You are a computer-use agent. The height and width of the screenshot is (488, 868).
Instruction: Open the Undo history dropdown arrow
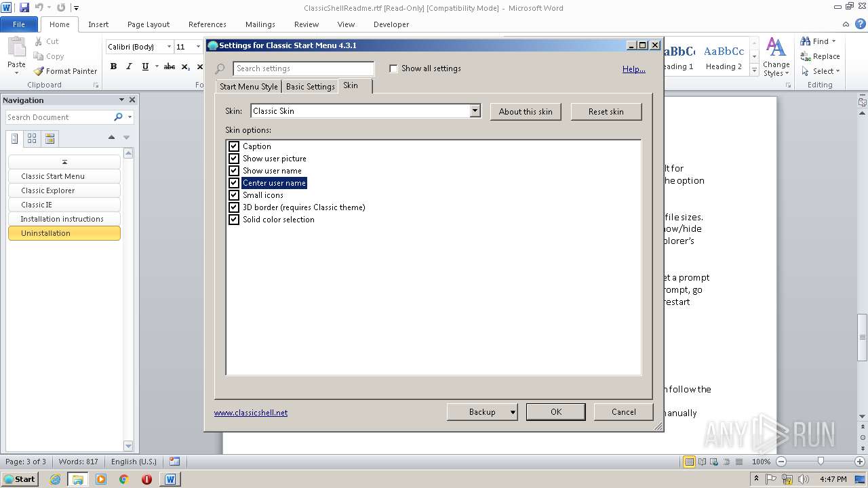pyautogui.click(x=50, y=8)
